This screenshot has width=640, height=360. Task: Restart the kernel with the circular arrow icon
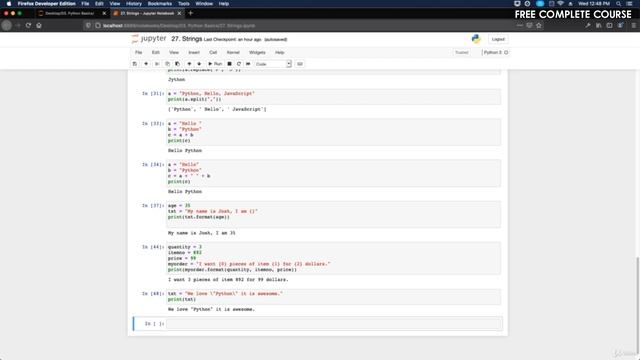[x=239, y=64]
